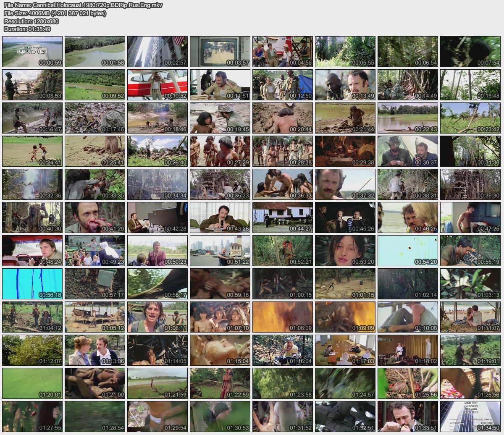
Task: Open the cyan scratched frame at 00:56:18
Action: click(x=32, y=284)
